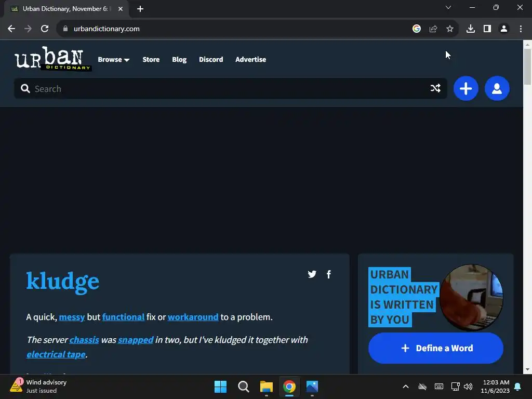This screenshot has height=399, width=532.
Task: View site information lock icon
Action: coord(65,29)
